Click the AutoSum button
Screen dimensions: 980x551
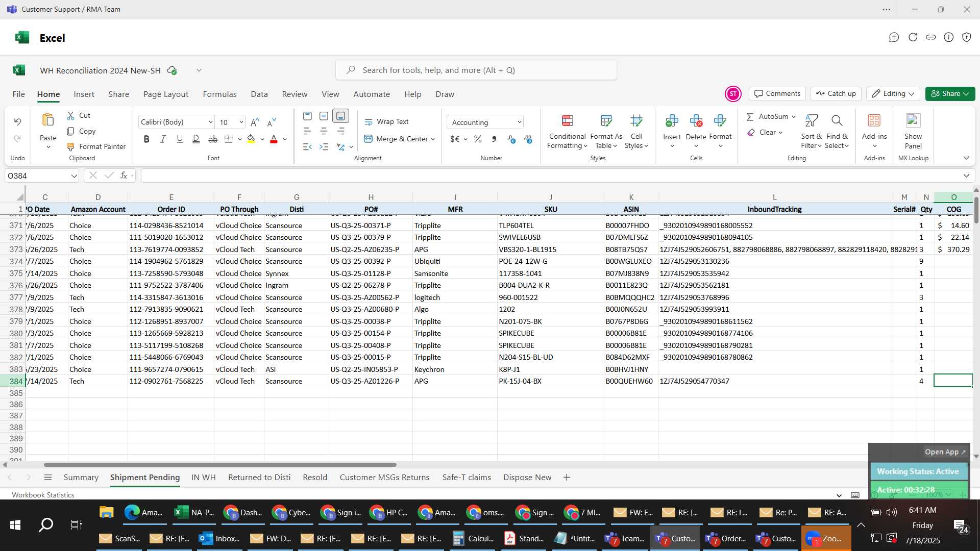click(771, 117)
